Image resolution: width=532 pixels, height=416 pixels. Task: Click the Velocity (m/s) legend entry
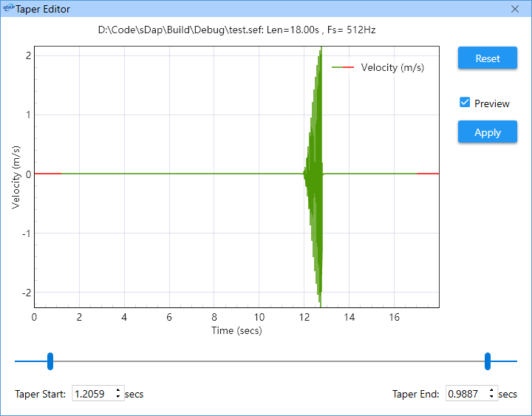pos(378,67)
